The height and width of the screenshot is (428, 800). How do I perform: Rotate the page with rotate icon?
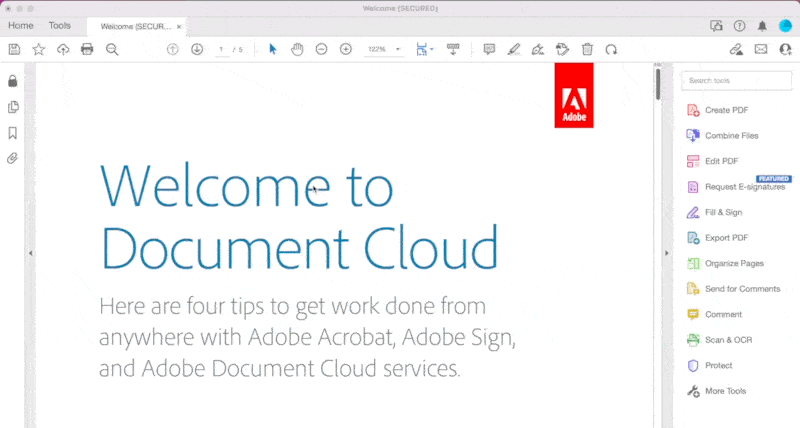(x=611, y=49)
